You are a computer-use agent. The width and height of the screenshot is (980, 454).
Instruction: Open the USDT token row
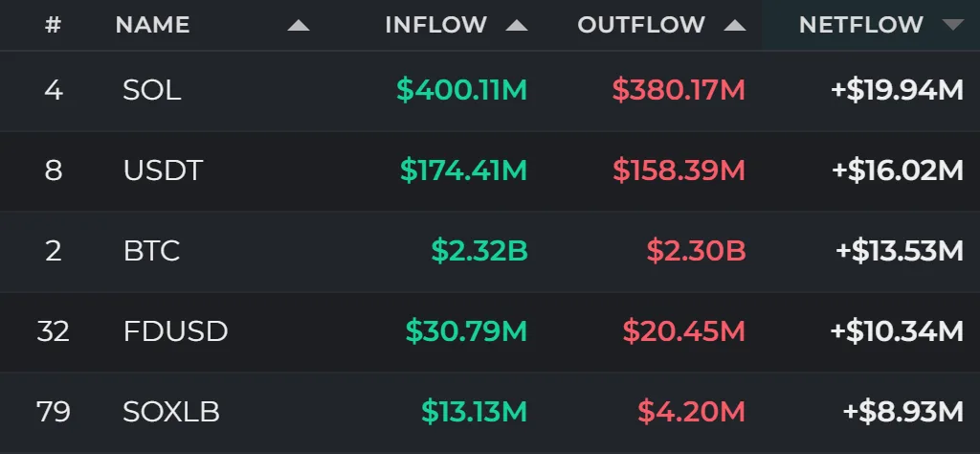coord(490,170)
